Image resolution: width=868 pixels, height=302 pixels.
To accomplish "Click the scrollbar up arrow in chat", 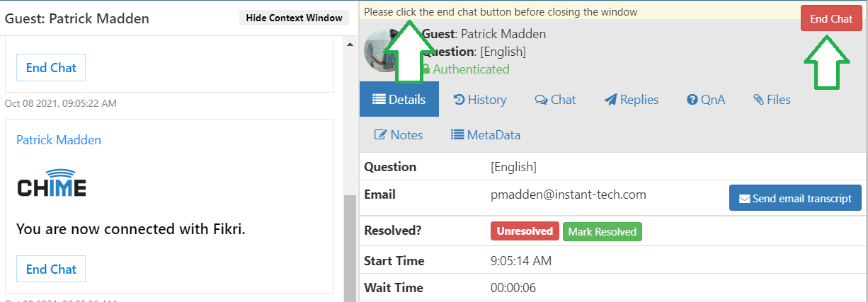I will (350, 45).
